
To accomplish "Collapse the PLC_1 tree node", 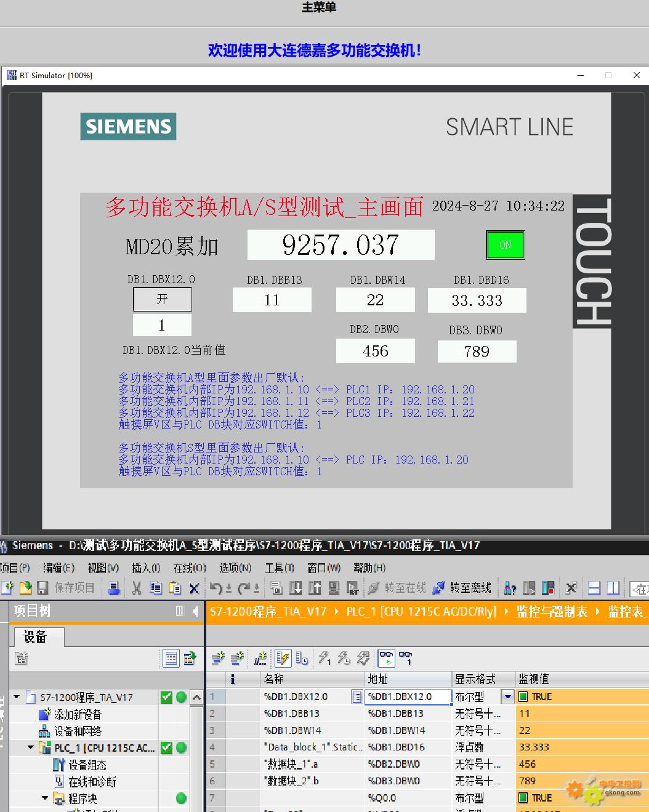I will 31,748.
